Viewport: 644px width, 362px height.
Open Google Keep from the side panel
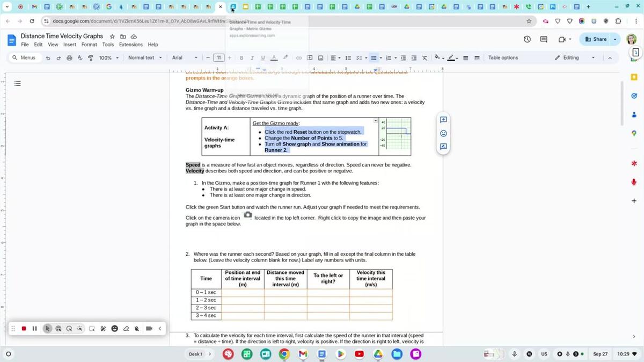[634, 77]
